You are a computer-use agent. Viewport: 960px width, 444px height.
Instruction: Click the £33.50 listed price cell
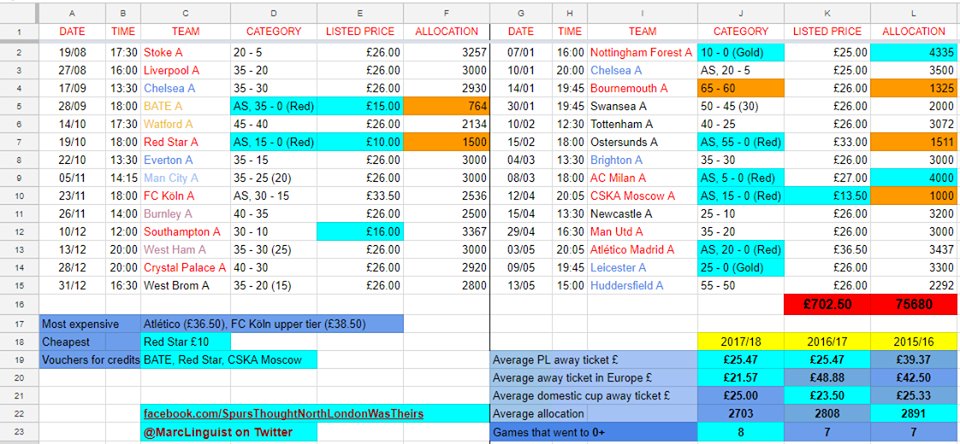click(360, 197)
